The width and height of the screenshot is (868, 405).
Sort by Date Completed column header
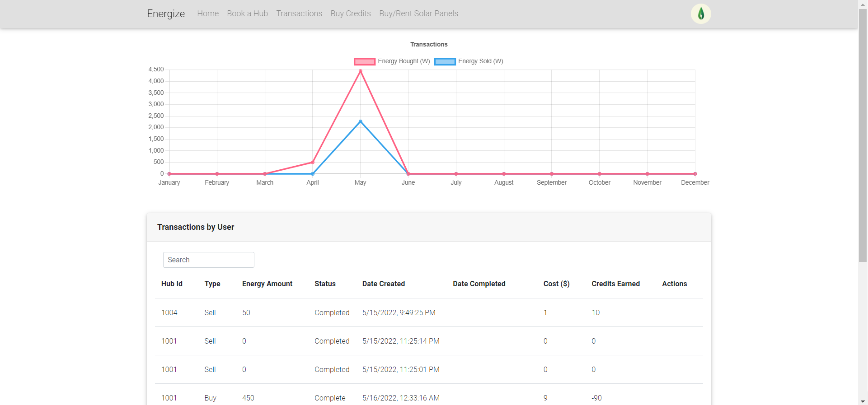point(479,284)
